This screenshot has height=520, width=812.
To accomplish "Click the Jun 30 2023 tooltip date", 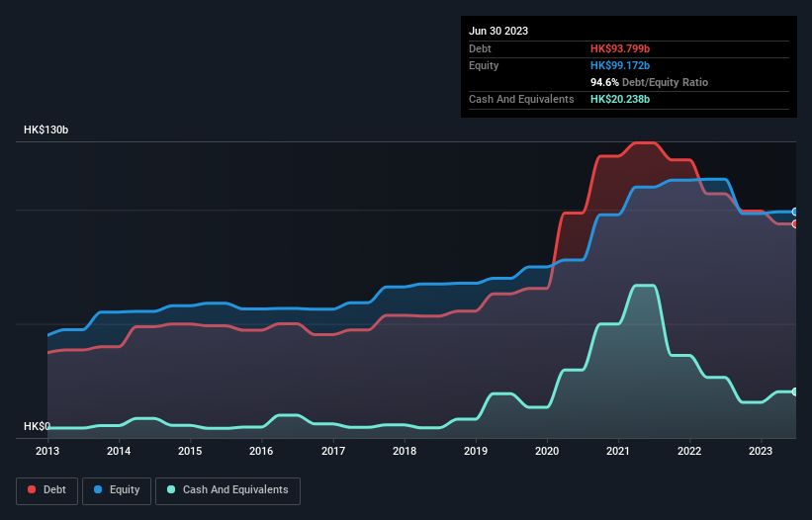I will pos(498,31).
